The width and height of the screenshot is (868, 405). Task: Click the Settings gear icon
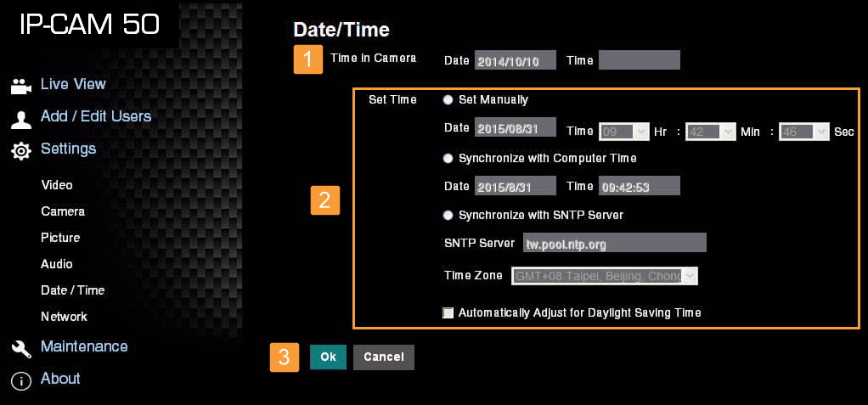20,150
